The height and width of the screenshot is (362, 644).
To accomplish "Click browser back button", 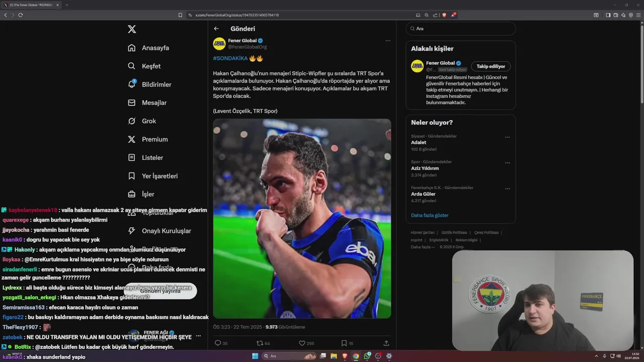I will [6, 15].
